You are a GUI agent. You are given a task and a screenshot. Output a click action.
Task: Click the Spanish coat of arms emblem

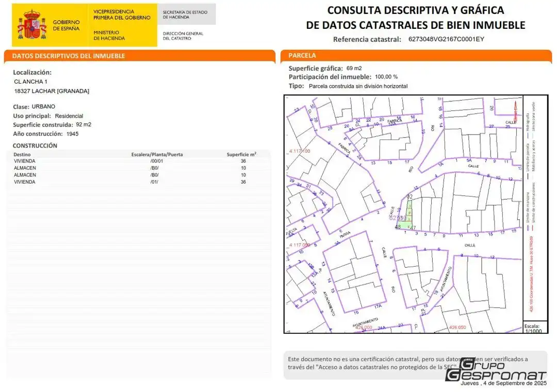(32, 25)
